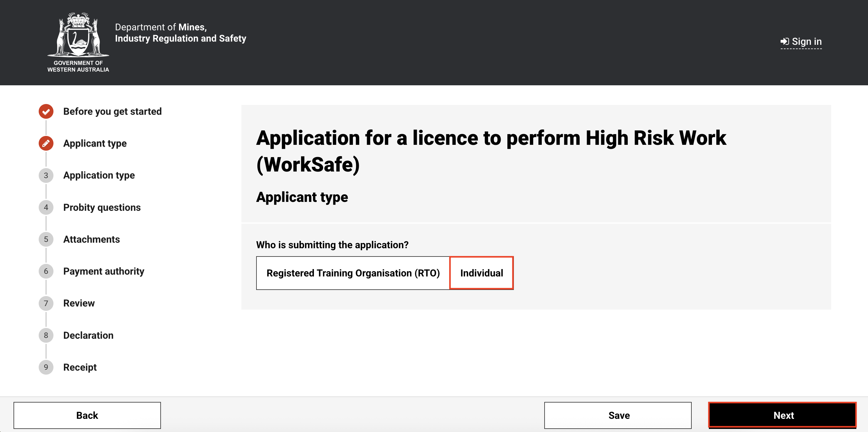
Task: Choose Individual as applicant type
Action: 481,273
